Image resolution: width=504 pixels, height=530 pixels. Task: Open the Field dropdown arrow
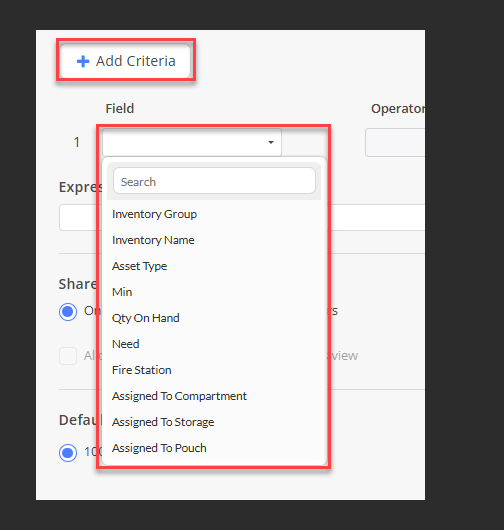click(x=271, y=142)
